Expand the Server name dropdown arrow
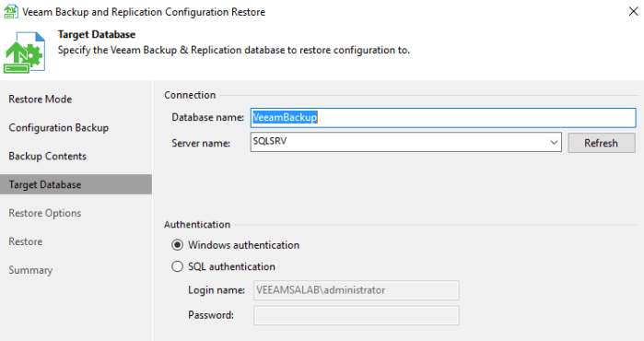Screen dimensions: 644x341 554,143
